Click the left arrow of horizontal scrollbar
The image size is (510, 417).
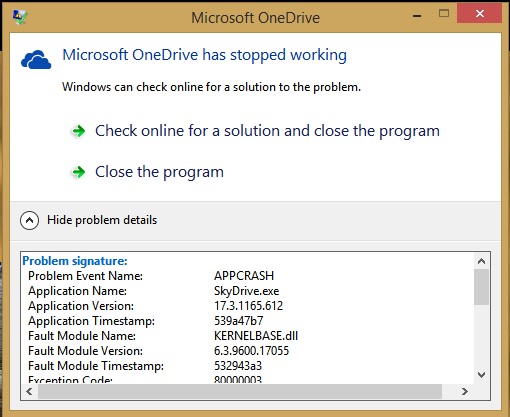click(29, 391)
